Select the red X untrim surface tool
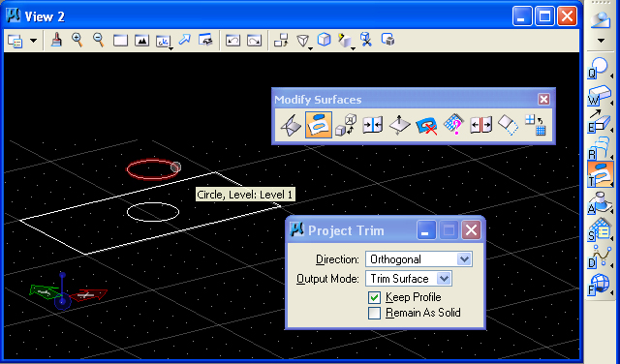 (x=426, y=126)
